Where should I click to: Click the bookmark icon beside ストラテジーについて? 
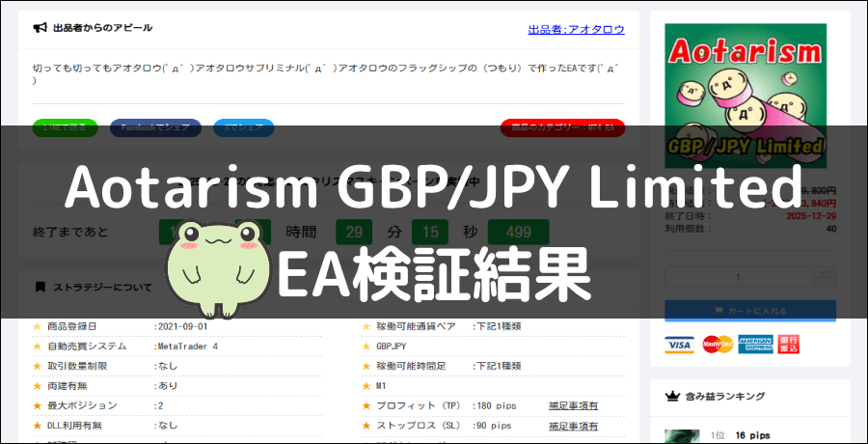(40, 287)
